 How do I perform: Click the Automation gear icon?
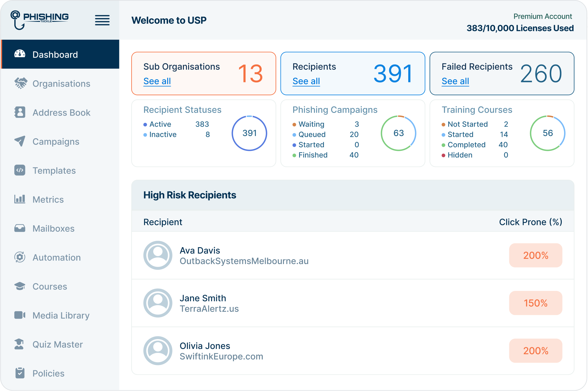point(20,257)
